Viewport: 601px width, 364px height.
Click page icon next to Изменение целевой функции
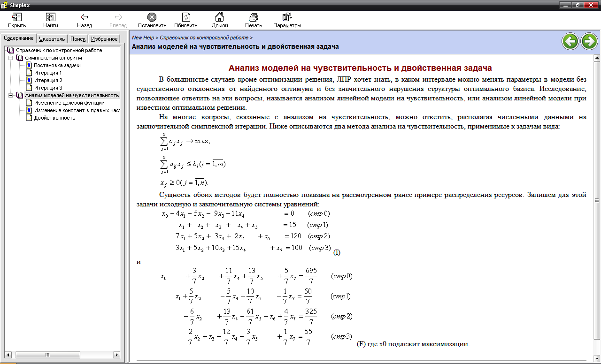coord(29,103)
